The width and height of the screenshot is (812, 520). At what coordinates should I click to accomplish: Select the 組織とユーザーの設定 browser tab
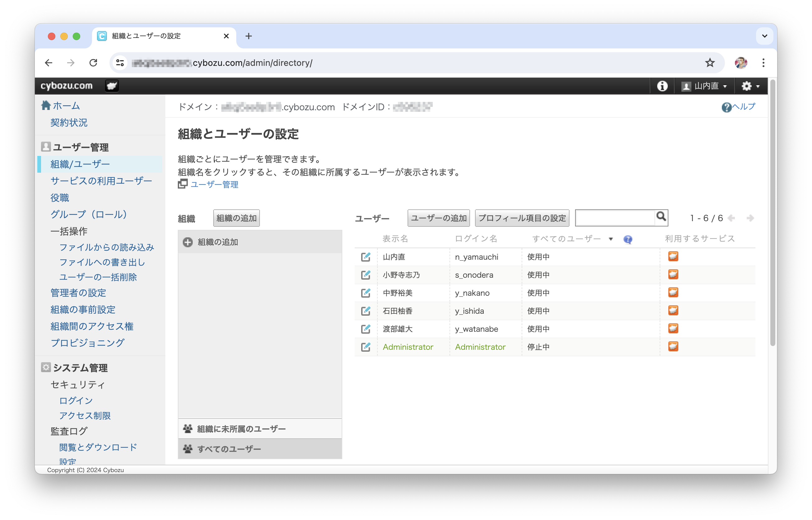(x=164, y=36)
